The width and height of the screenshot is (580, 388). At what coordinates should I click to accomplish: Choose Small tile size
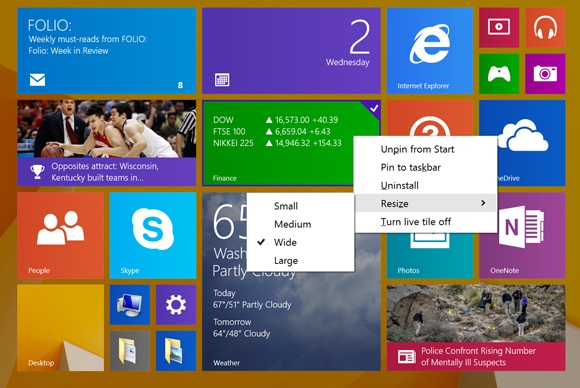pos(300,206)
